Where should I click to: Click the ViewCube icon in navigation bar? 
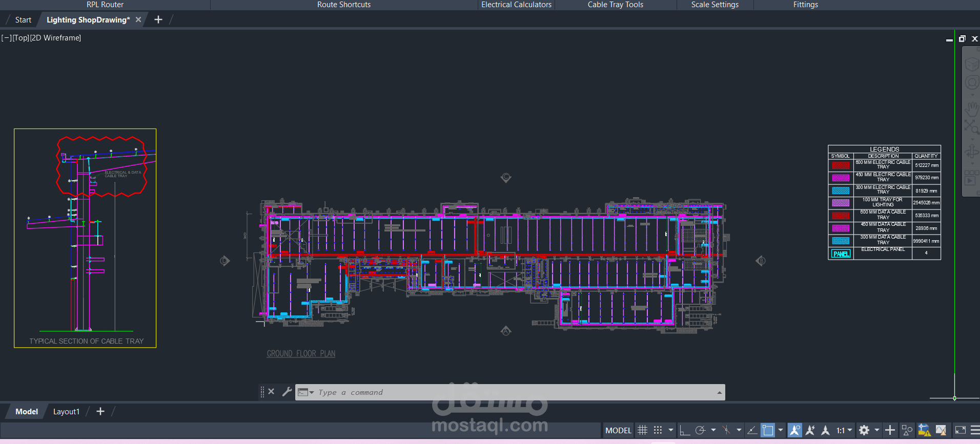click(972, 64)
